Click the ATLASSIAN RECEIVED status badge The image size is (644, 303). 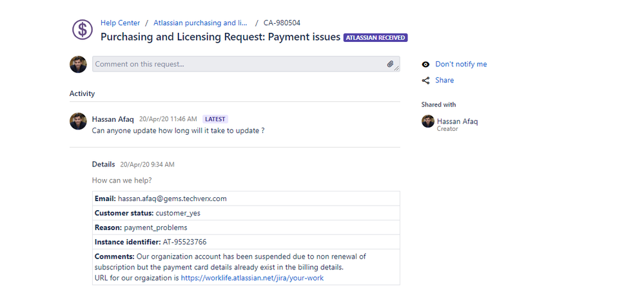[x=375, y=38]
